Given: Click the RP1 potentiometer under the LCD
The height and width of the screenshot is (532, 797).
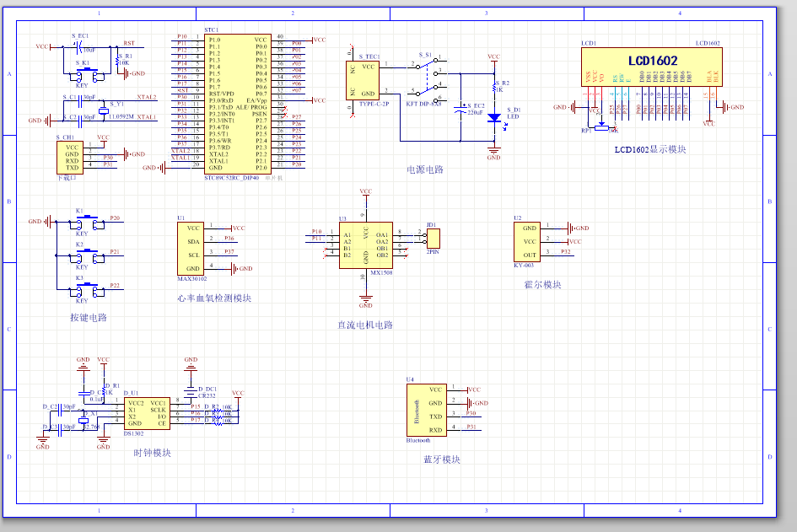Looking at the screenshot, I should tap(600, 127).
